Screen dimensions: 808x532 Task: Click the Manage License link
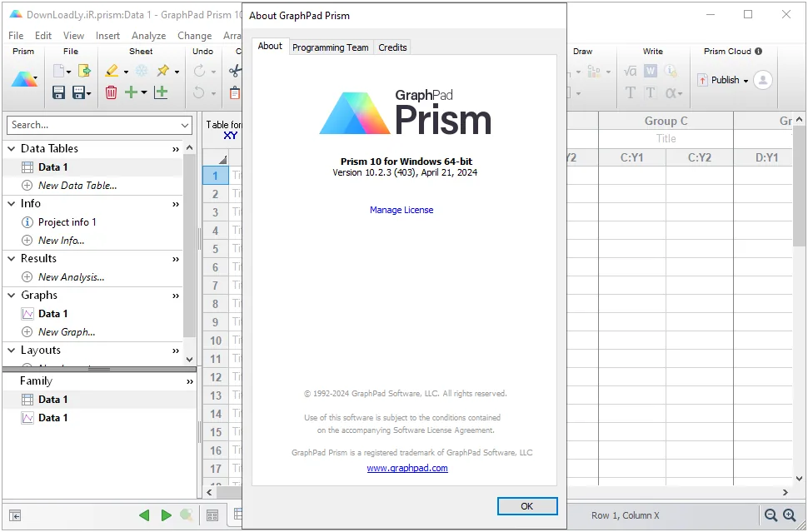tap(402, 210)
